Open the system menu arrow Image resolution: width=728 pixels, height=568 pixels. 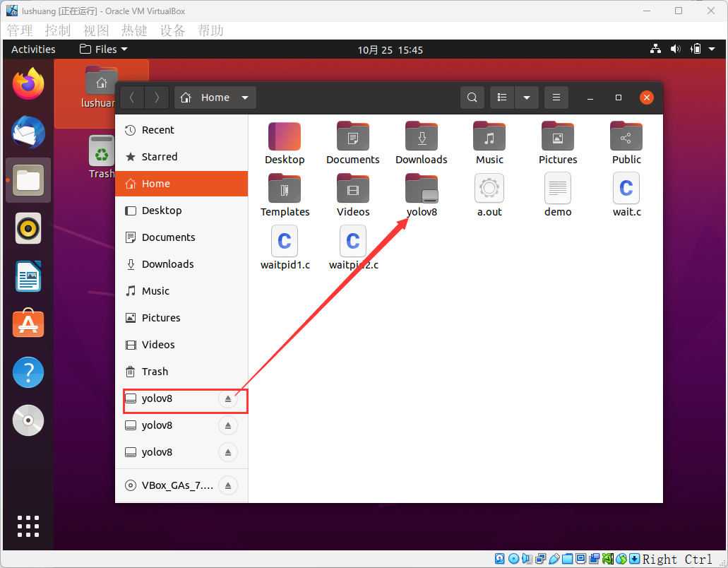point(712,49)
